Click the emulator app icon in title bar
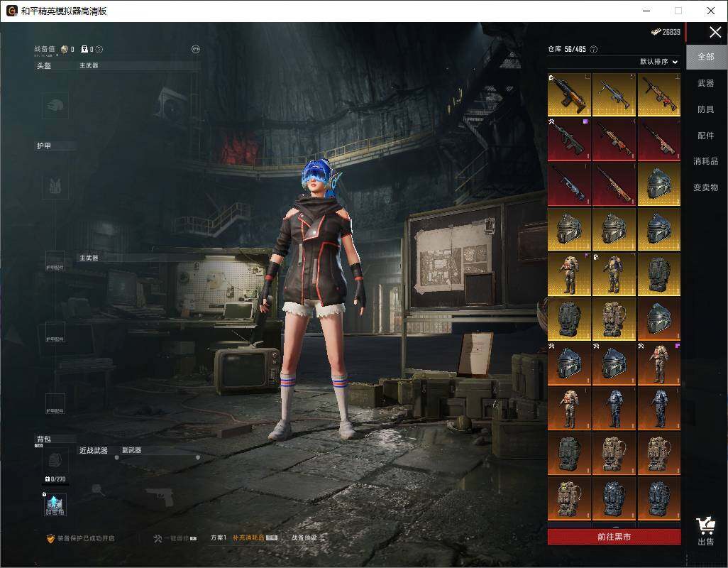The width and height of the screenshot is (728, 568). point(11,11)
